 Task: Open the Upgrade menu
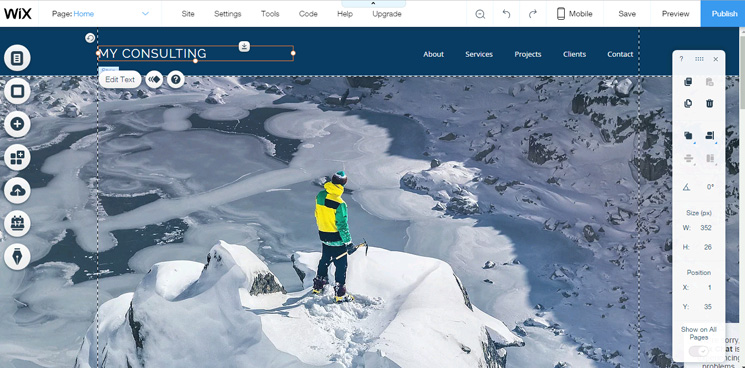pyautogui.click(x=387, y=14)
